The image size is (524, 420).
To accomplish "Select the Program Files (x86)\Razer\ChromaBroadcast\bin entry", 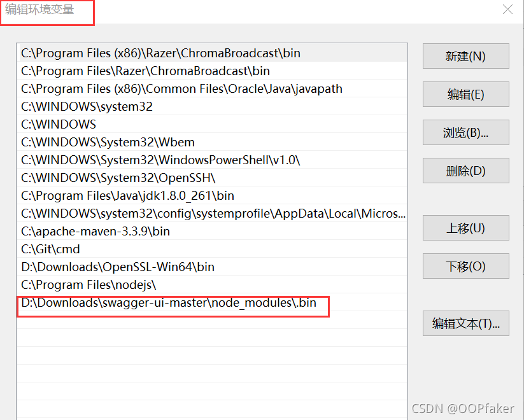I will coord(212,53).
